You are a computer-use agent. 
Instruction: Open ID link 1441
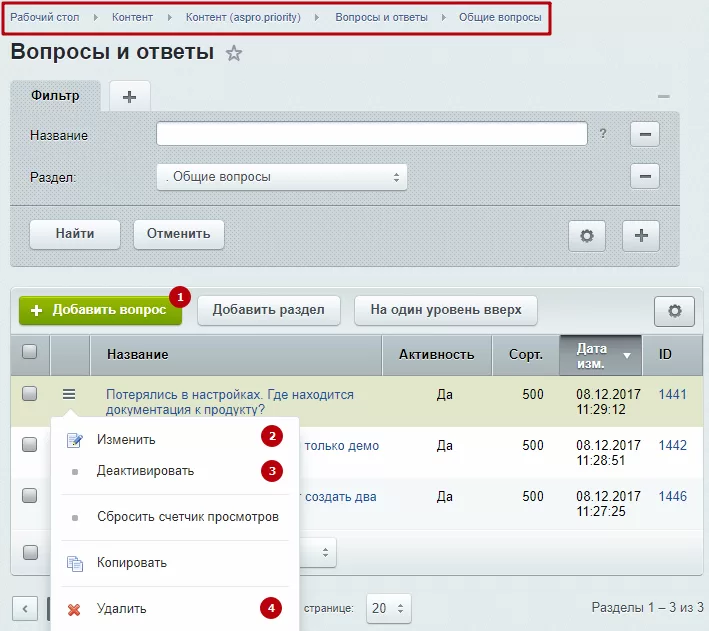tap(672, 394)
